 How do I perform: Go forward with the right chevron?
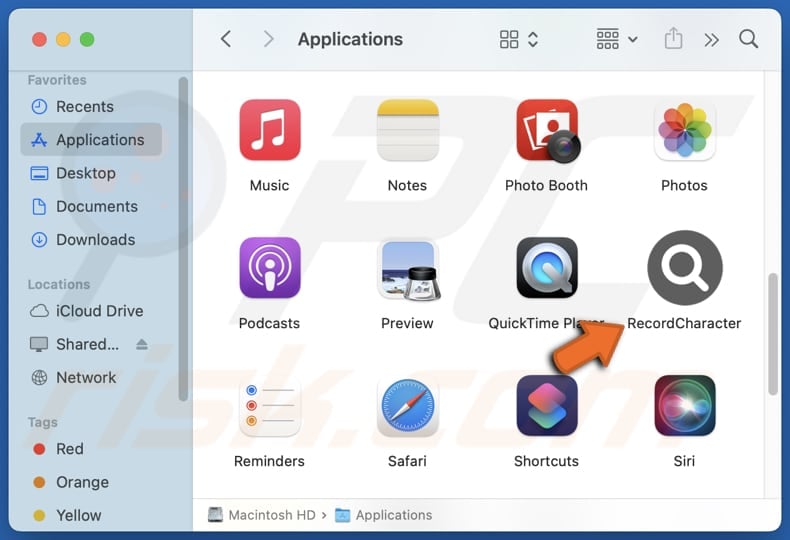pos(269,39)
